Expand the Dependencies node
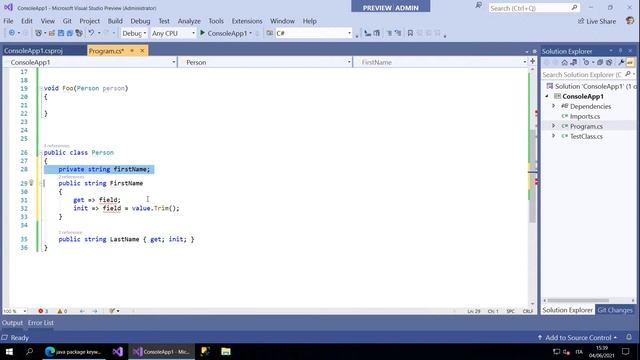The height and width of the screenshot is (360, 640). pyautogui.click(x=554, y=106)
